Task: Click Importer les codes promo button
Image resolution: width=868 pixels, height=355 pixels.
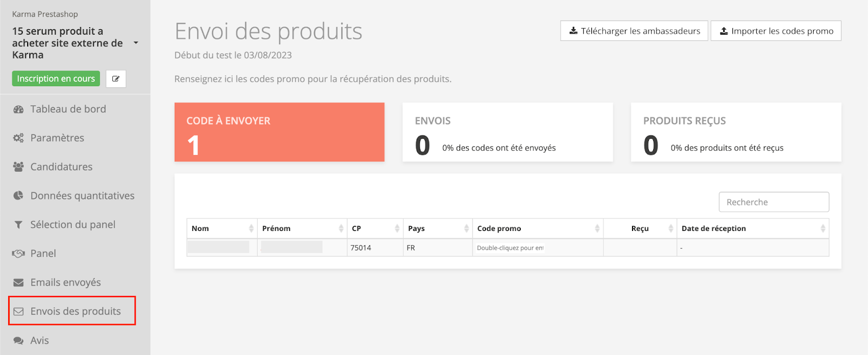Action: coord(776,31)
